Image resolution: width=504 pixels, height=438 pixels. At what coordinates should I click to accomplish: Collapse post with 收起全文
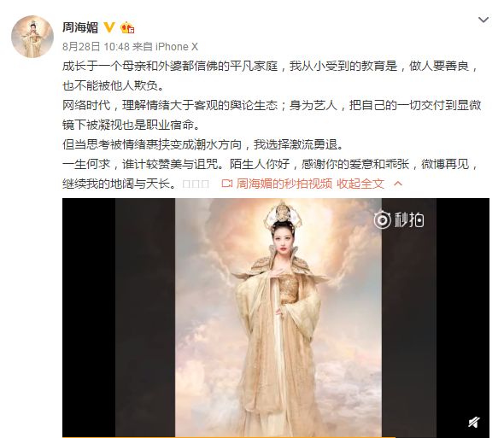click(x=360, y=184)
